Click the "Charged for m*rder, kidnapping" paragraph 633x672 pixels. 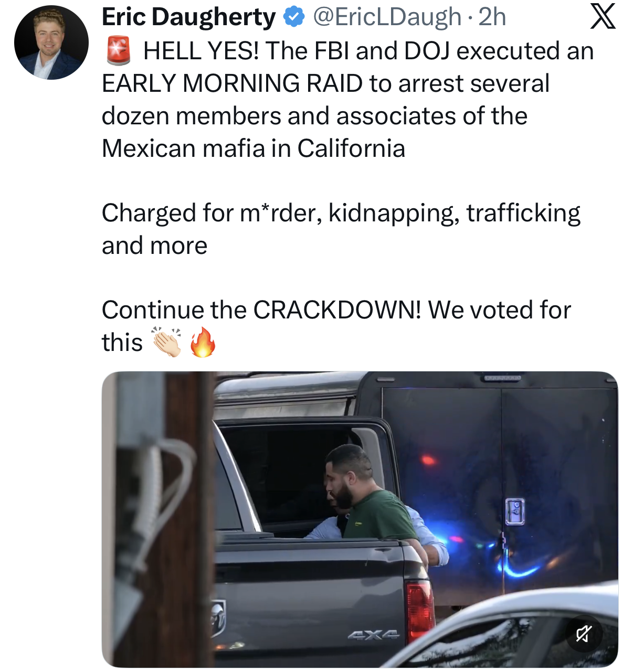pyautogui.click(x=341, y=214)
